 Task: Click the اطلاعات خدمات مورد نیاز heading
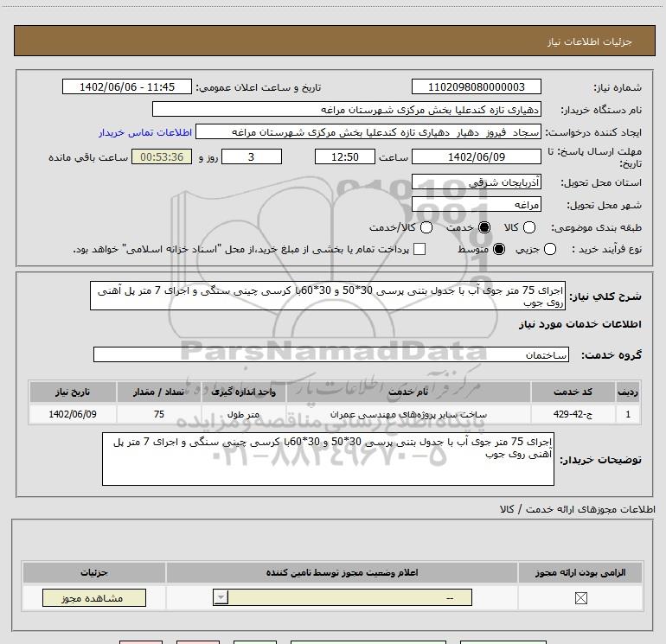pyautogui.click(x=580, y=324)
